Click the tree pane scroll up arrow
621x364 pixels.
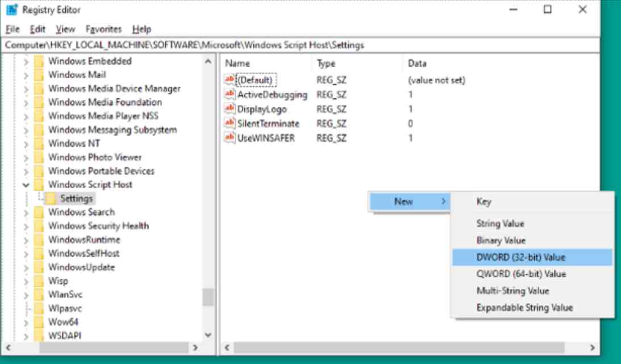pyautogui.click(x=208, y=61)
